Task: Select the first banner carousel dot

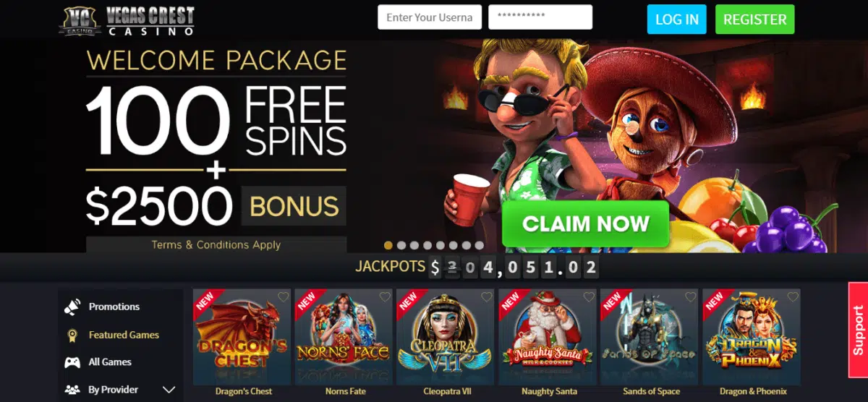Action: tap(388, 245)
